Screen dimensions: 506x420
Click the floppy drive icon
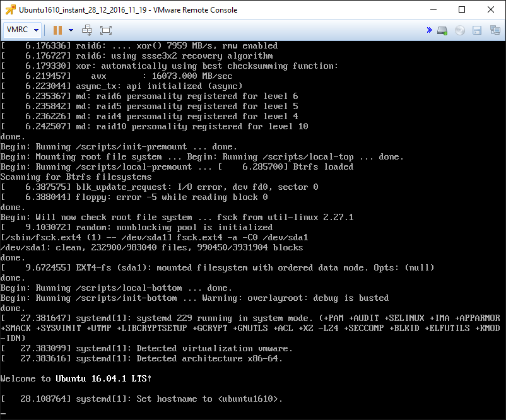coord(477,31)
